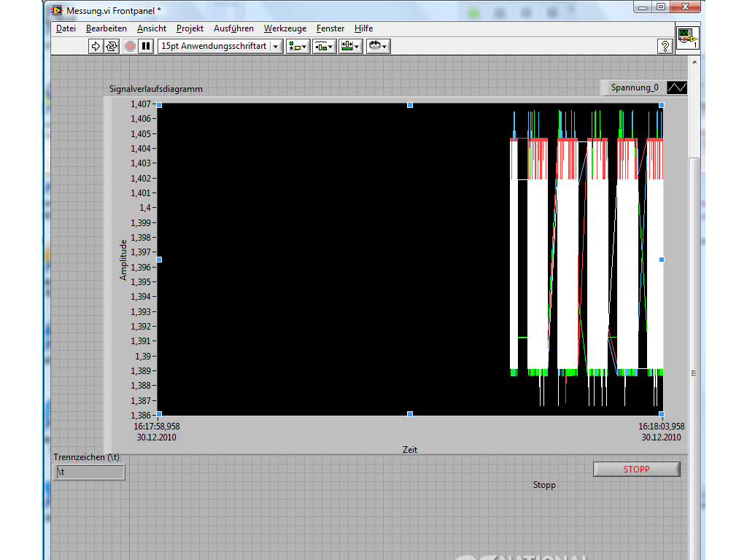
Task: Click the Trennzeichen input field
Action: click(x=89, y=472)
